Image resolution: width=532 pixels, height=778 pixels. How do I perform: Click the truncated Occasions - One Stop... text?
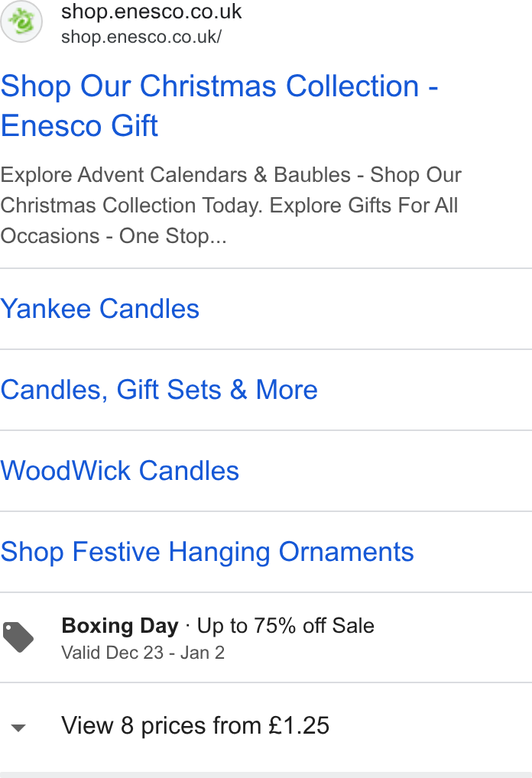pyautogui.click(x=114, y=236)
